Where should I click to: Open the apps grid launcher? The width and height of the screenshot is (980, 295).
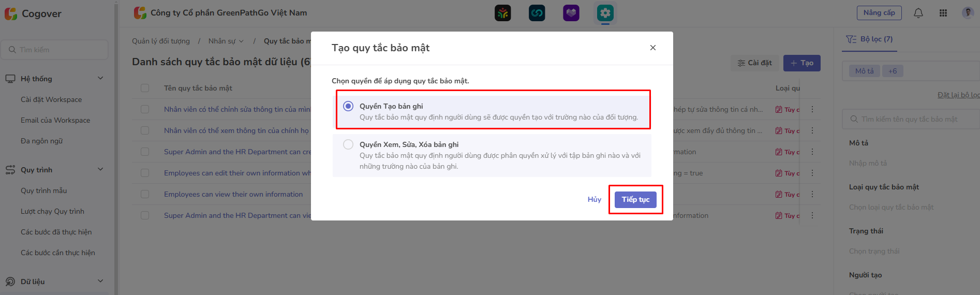(943, 13)
